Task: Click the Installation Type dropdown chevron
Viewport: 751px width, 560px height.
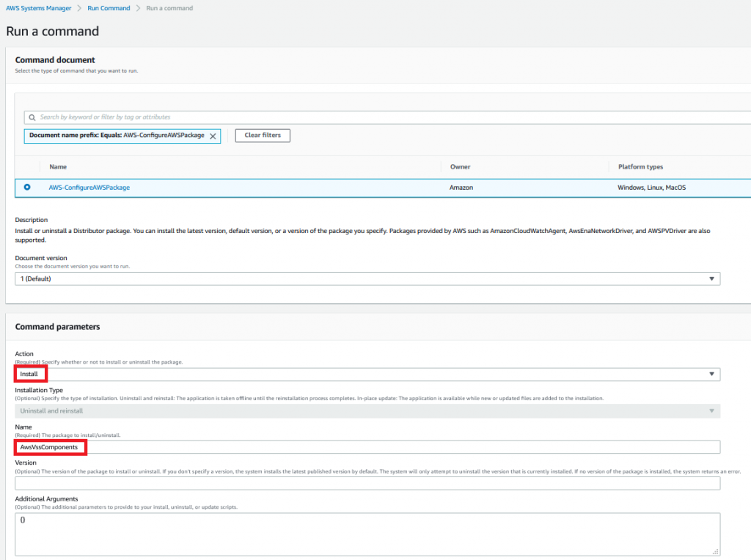Action: point(710,410)
